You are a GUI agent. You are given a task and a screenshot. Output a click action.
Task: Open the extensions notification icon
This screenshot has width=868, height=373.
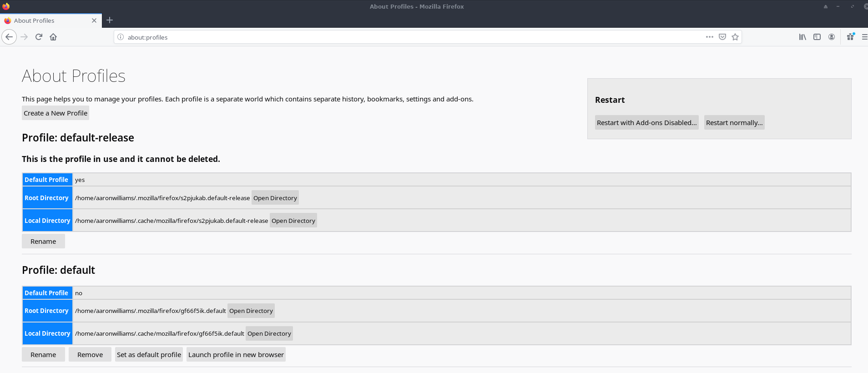[850, 37]
